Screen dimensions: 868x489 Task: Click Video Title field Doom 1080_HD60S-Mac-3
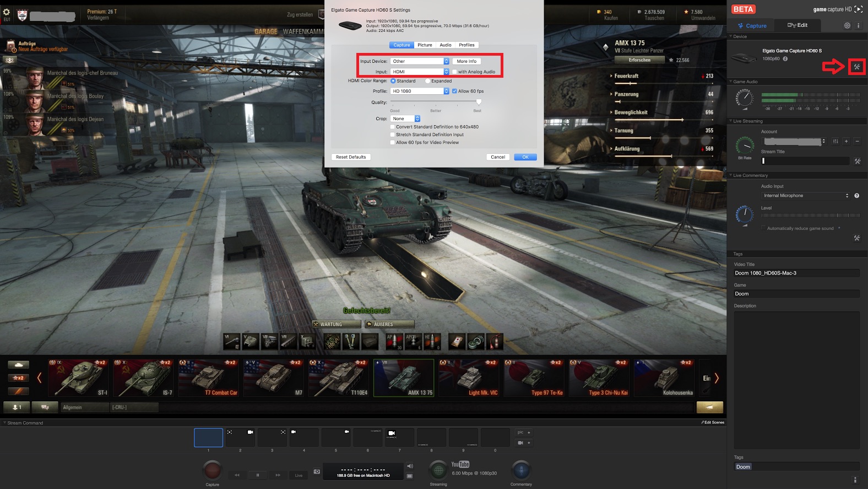pyautogui.click(x=796, y=273)
